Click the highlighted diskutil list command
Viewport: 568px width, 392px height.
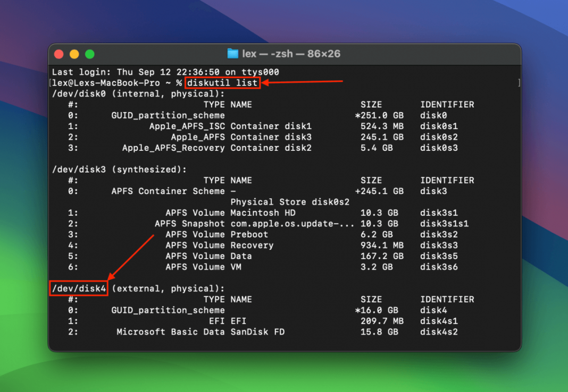[222, 83]
